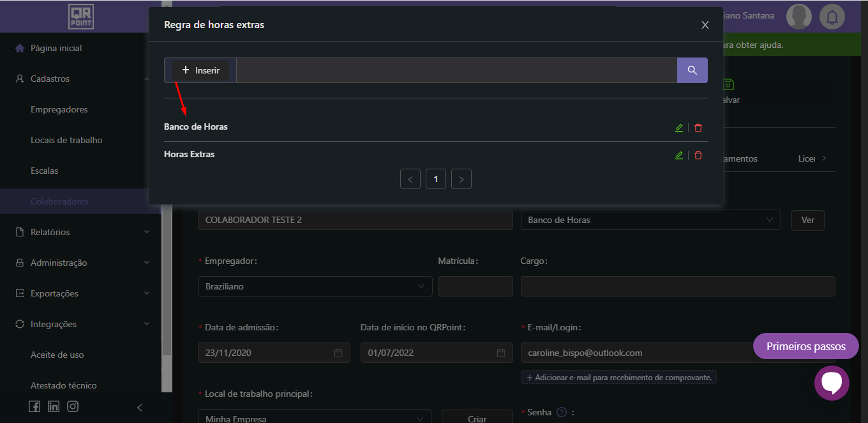Click the Inserir button
The width and height of the screenshot is (868, 423).
click(200, 70)
